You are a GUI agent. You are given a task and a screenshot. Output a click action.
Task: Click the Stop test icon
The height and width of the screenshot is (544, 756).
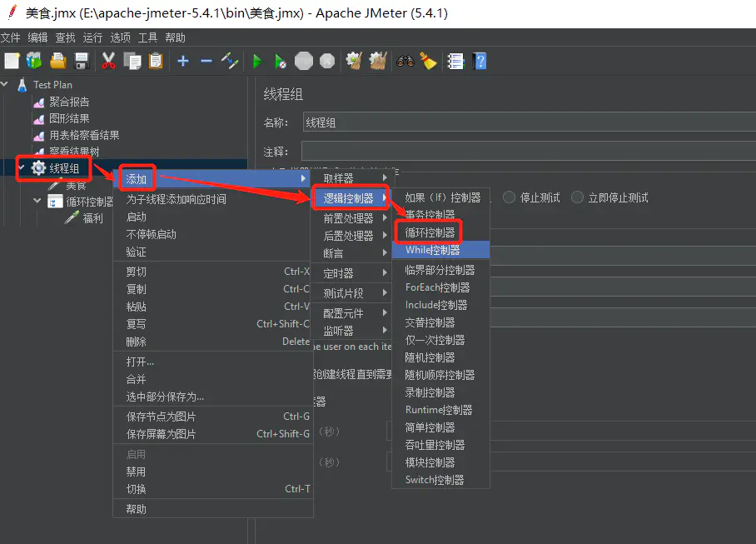pyautogui.click(x=304, y=62)
